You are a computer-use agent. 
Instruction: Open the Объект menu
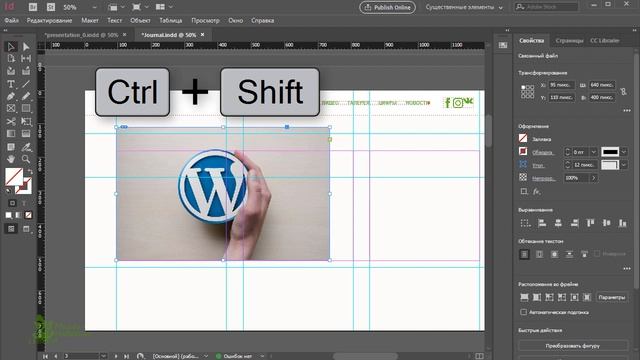pyautogui.click(x=140, y=20)
